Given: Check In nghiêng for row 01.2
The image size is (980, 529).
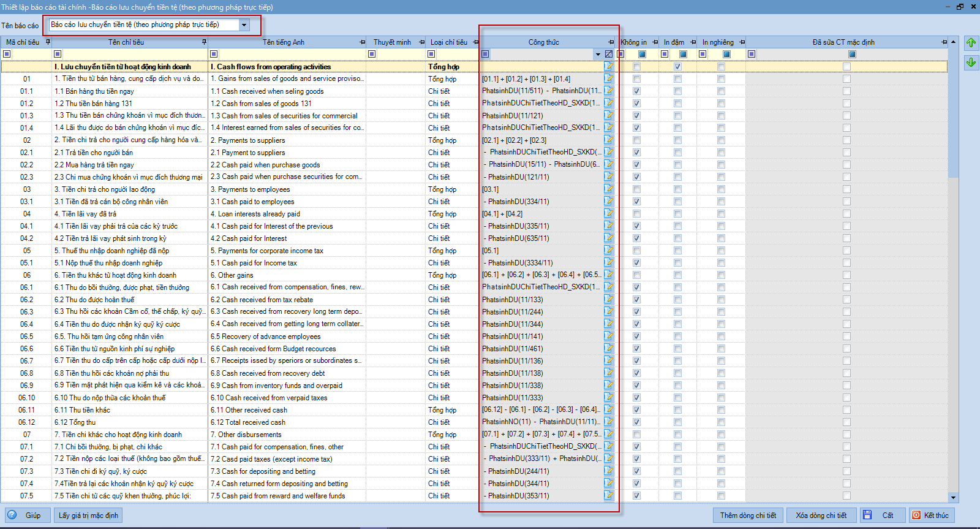Looking at the screenshot, I should point(721,103).
